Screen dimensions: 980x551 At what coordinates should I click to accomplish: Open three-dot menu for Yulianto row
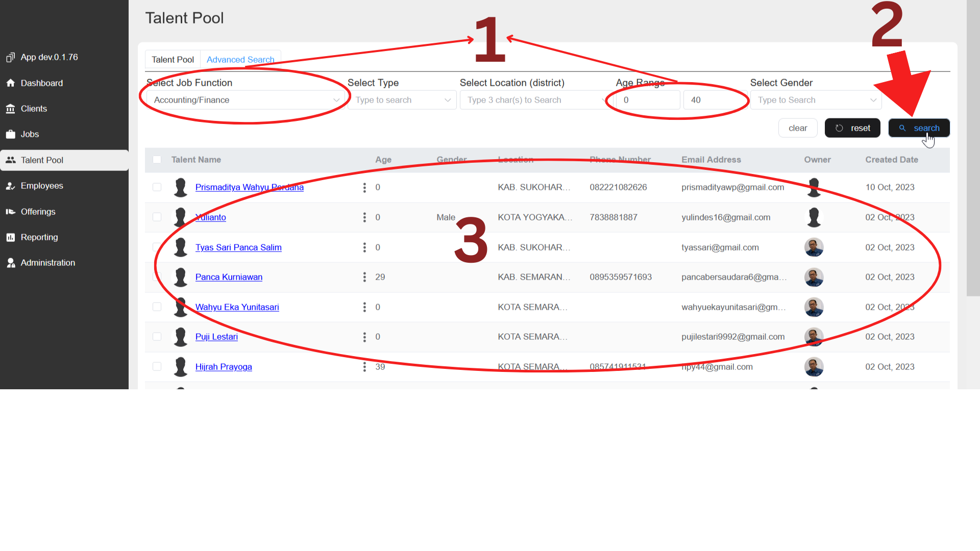[364, 217]
